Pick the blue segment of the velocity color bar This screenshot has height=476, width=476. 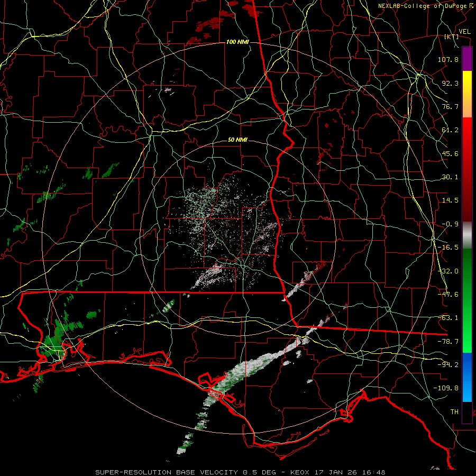[467, 377]
